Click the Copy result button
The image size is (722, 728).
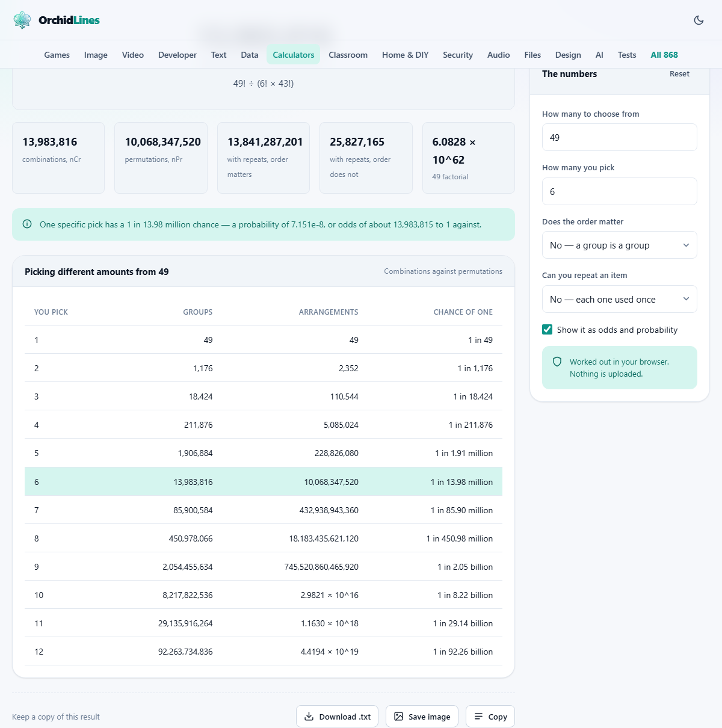point(490,717)
